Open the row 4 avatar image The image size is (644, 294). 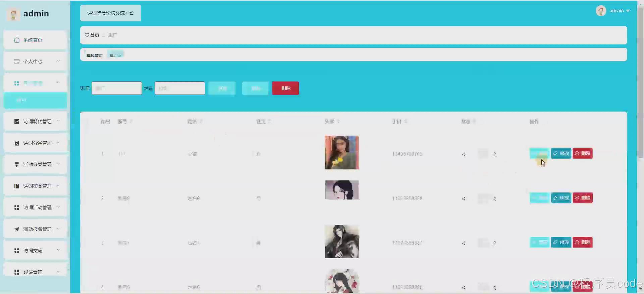click(342, 281)
